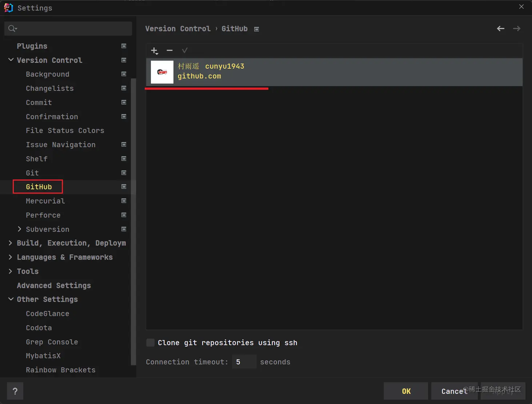Open Grep Console settings
Viewport: 532px width, 404px height.
(52, 342)
